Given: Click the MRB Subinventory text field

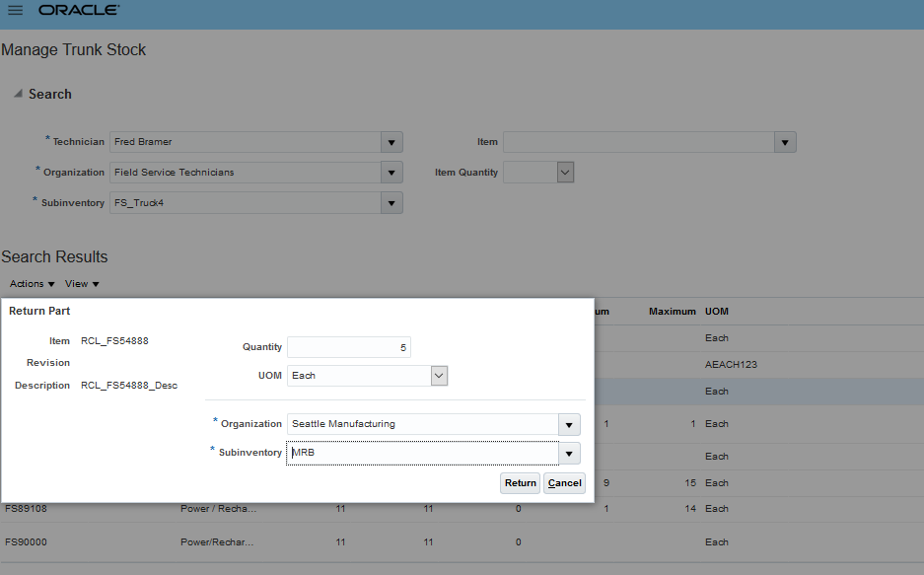Looking at the screenshot, I should tap(421, 454).
